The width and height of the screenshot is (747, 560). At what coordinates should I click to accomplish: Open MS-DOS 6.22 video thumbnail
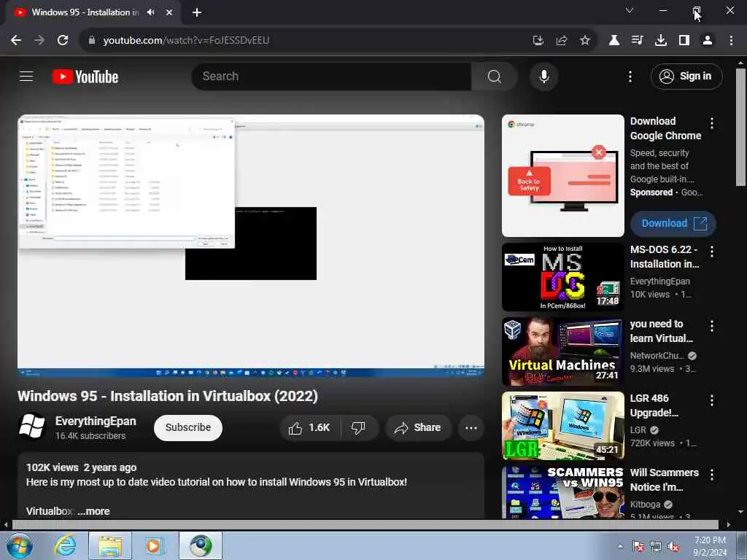(x=562, y=277)
